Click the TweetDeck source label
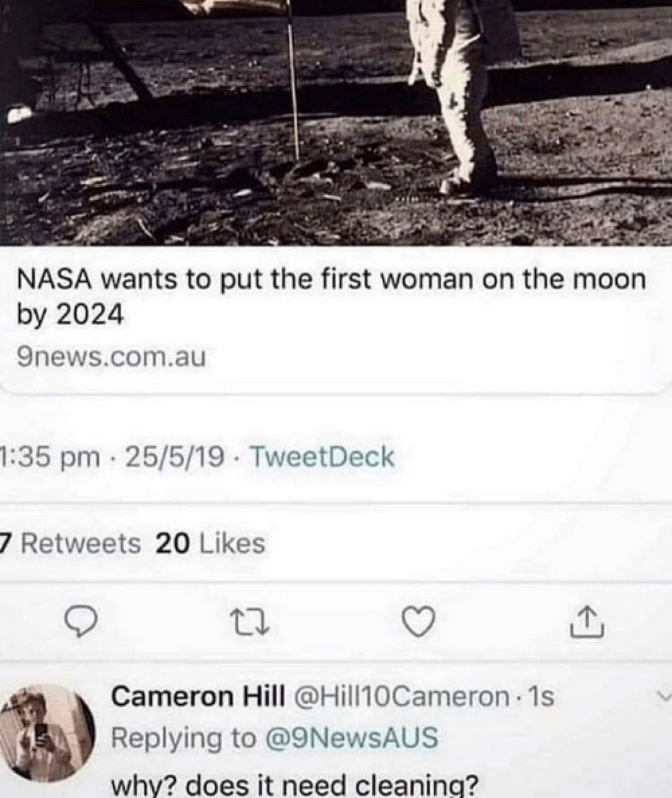This screenshot has width=672, height=798. click(x=322, y=457)
